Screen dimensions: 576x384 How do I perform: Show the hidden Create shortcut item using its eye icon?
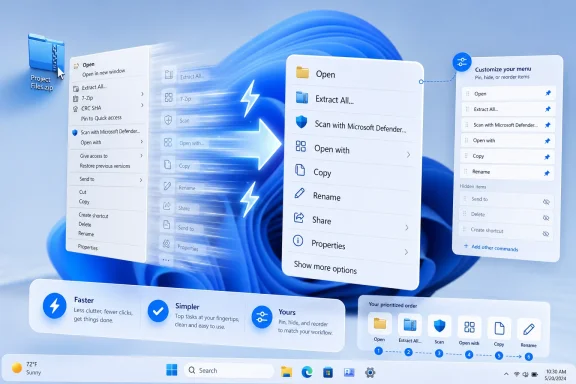[546, 234]
